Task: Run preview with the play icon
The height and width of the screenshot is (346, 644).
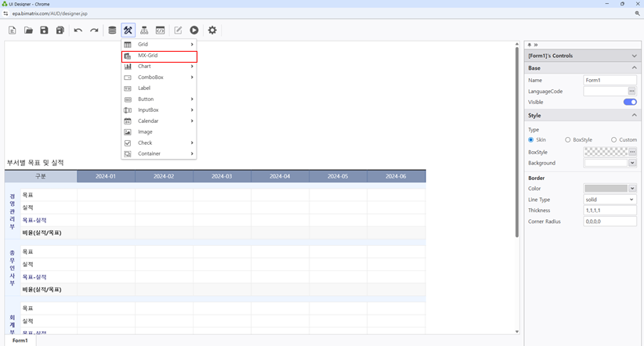Action: coord(194,30)
